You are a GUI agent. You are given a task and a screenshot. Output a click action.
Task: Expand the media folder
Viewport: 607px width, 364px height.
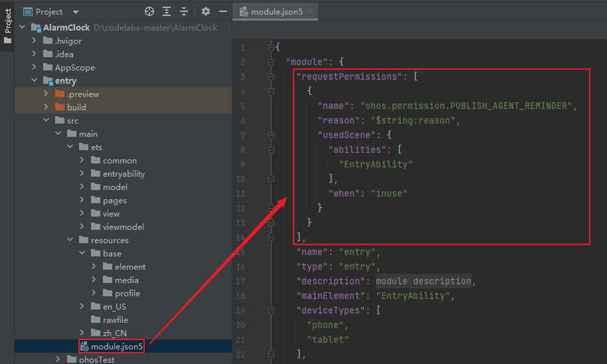tap(94, 279)
